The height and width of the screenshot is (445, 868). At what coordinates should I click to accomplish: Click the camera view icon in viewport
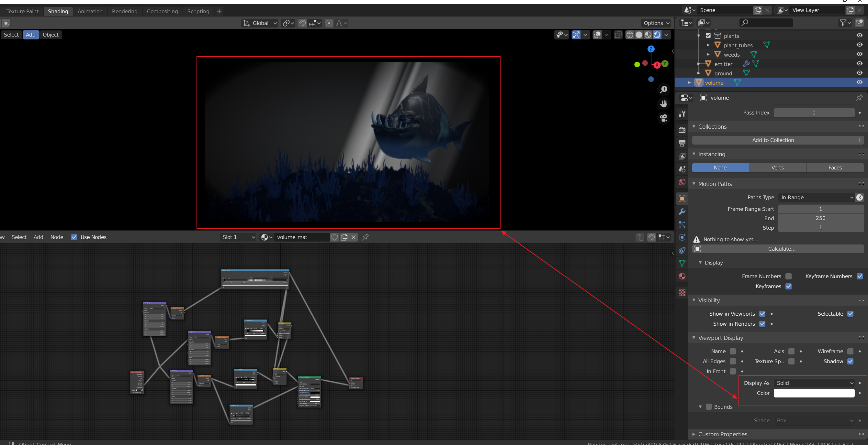pyautogui.click(x=663, y=118)
